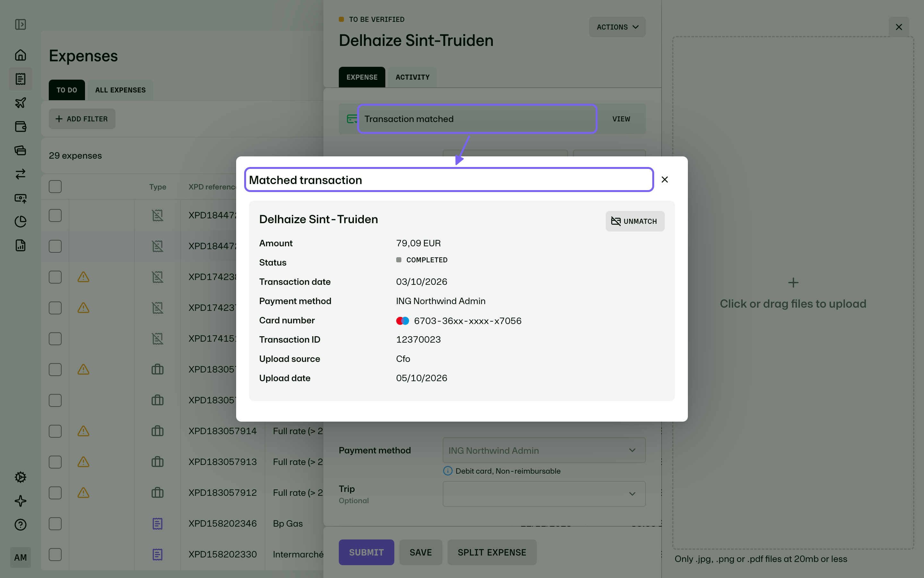924x578 pixels.
Task: Open the report document icon in sidebar
Action: pos(20,245)
